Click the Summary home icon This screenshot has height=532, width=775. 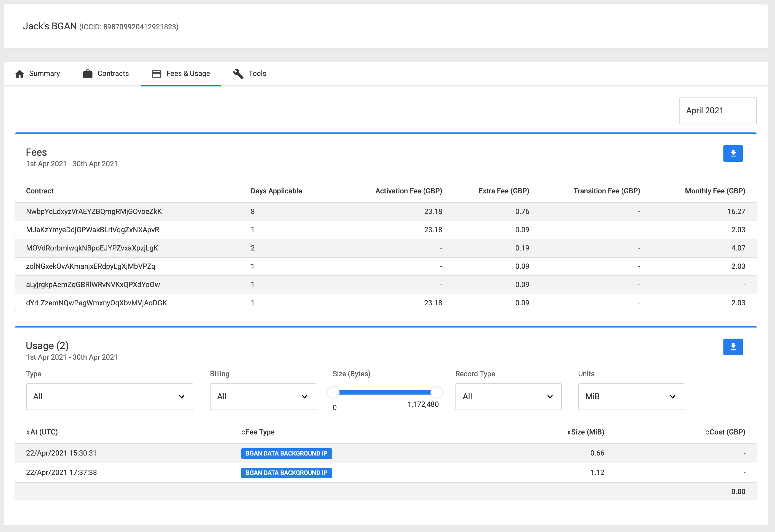click(x=20, y=74)
